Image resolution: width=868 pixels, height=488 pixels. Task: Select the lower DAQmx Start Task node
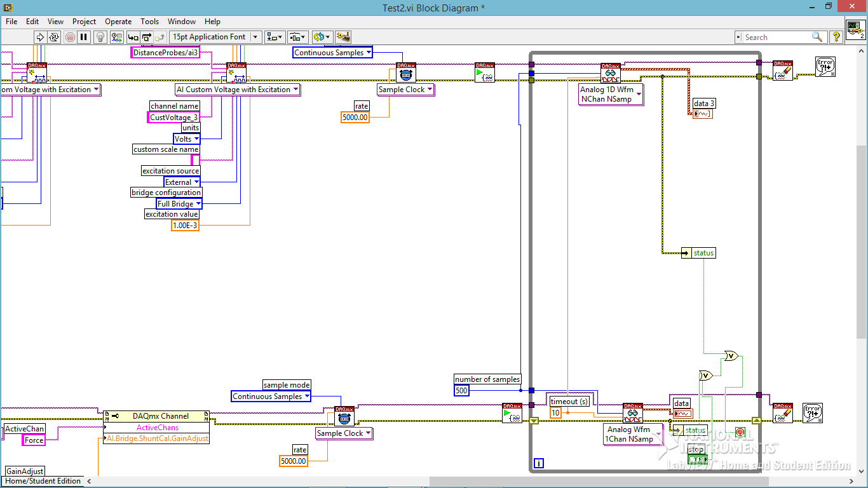512,413
